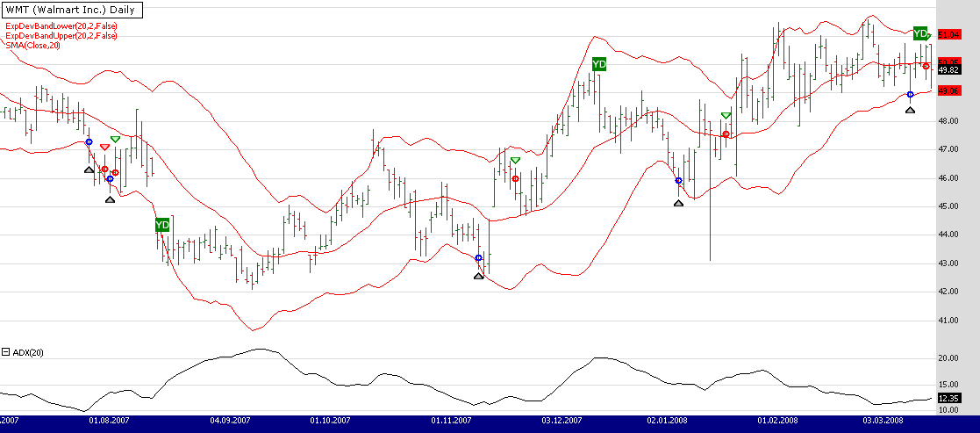Select the red 51.04 upper band price label
980x433 pixels.
click(948, 35)
